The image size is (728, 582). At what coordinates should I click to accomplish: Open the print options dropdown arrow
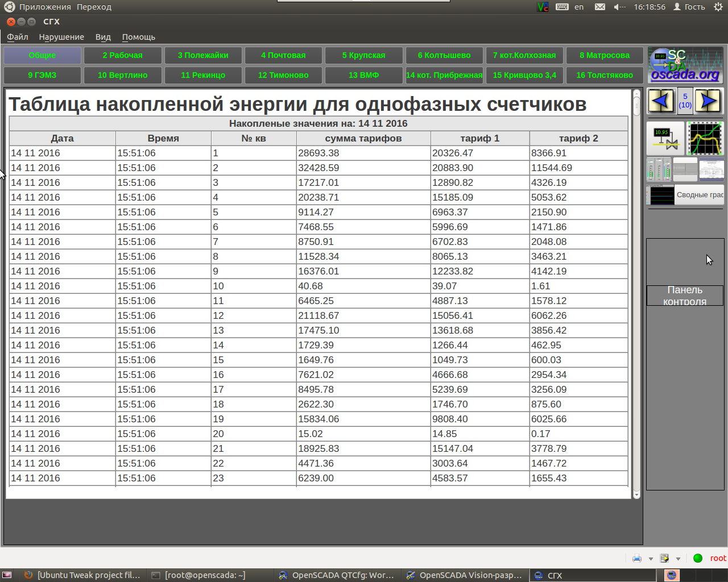coord(651,559)
